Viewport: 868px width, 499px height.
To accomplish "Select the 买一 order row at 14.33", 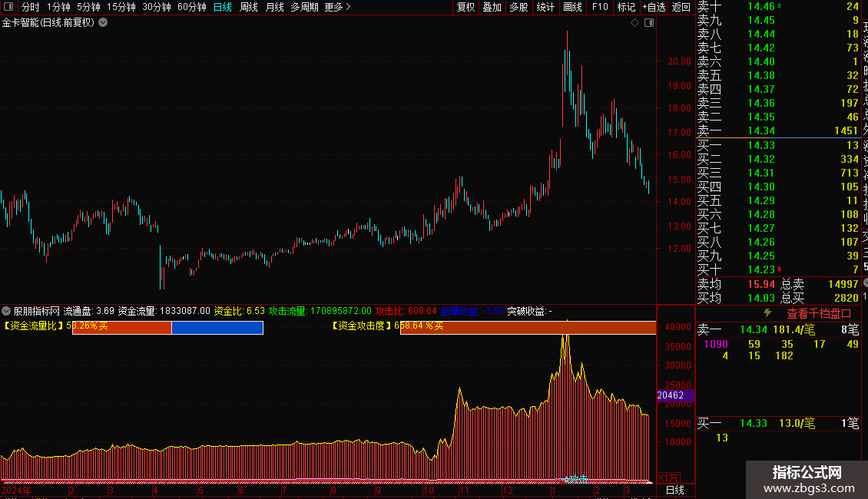I will point(778,145).
